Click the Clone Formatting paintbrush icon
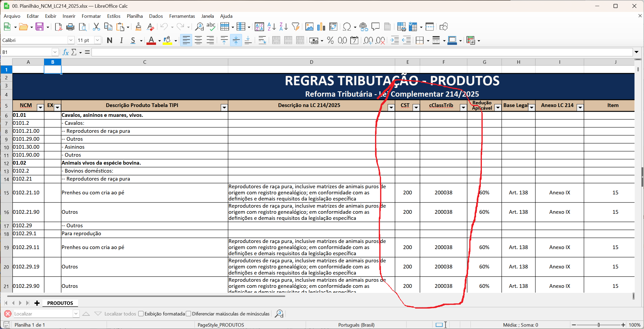This screenshot has width=644, height=329. pyautogui.click(x=138, y=27)
